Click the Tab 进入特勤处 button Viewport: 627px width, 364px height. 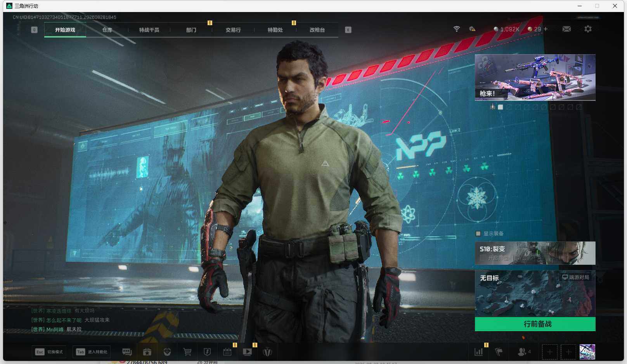coord(92,352)
